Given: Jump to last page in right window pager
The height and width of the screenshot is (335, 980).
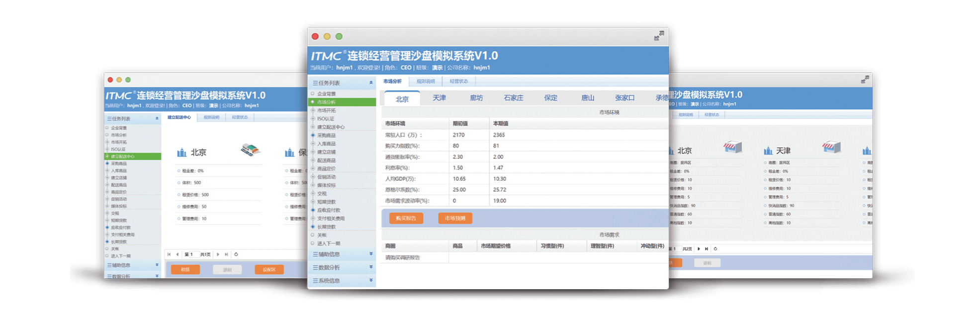Looking at the screenshot, I should [707, 249].
